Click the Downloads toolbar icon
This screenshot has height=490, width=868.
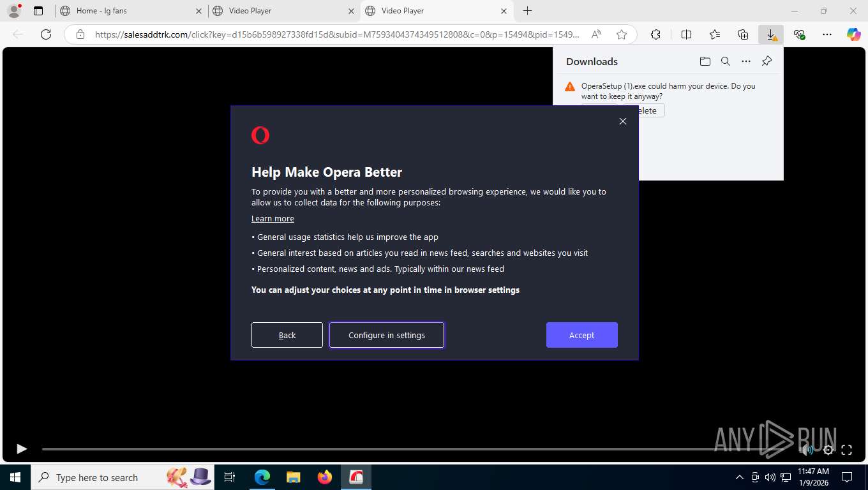click(x=771, y=34)
